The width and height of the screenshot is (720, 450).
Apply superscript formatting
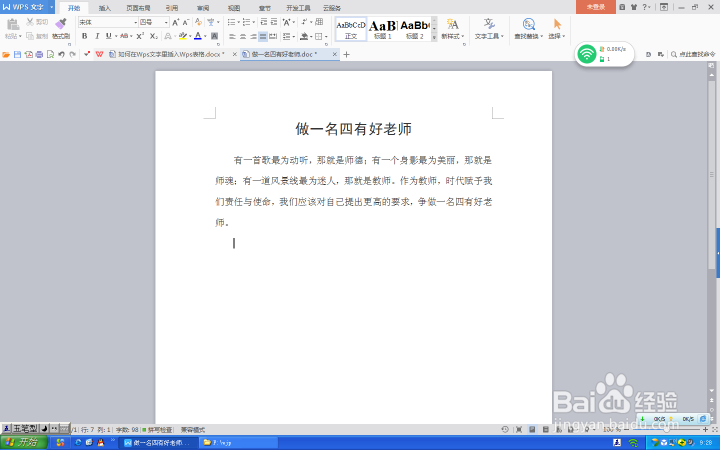[140, 36]
